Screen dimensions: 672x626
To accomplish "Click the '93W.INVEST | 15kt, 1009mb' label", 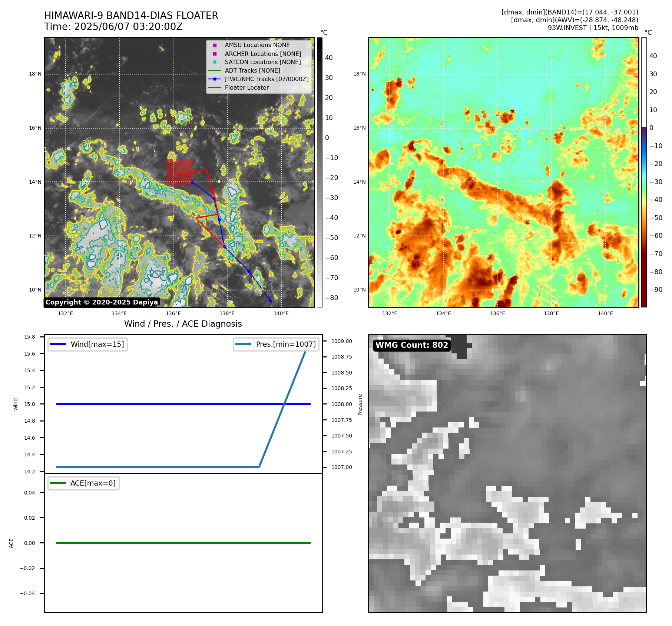I will (593, 28).
